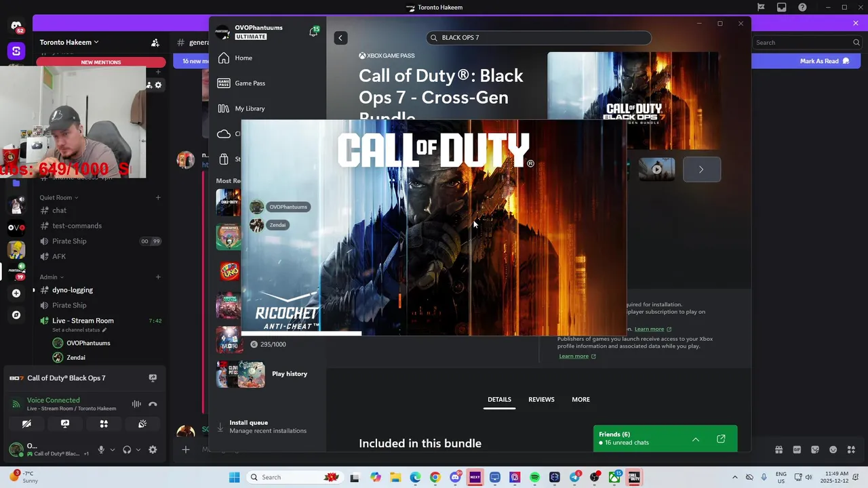This screenshot has width=868, height=488.
Task: Dismiss purple Discord banner close X
Action: [856, 23]
